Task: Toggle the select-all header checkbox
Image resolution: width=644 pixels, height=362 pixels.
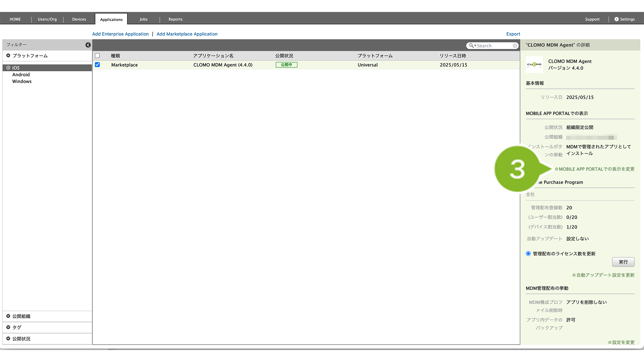Action: (97, 56)
